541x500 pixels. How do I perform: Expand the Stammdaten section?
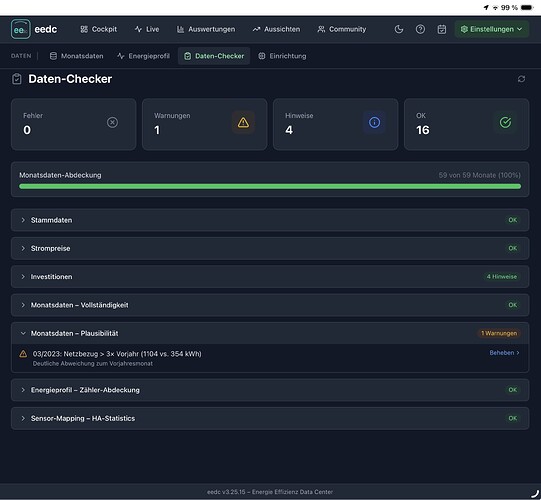[x=270, y=220]
